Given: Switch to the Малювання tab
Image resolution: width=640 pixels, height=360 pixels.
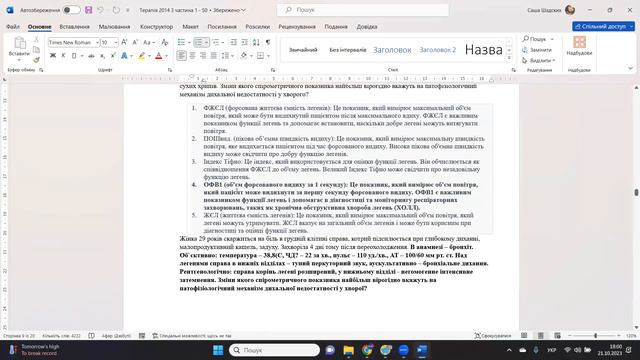Looking at the screenshot, I should tap(114, 27).
